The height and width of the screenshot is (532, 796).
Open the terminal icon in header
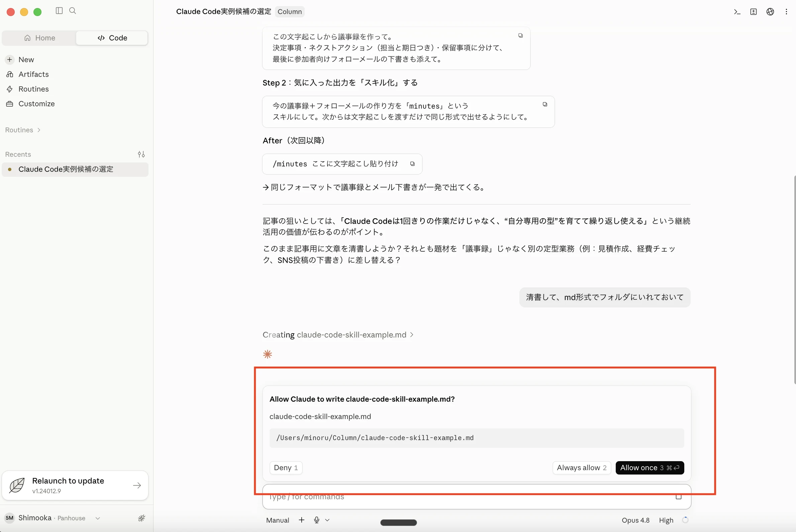tap(737, 12)
